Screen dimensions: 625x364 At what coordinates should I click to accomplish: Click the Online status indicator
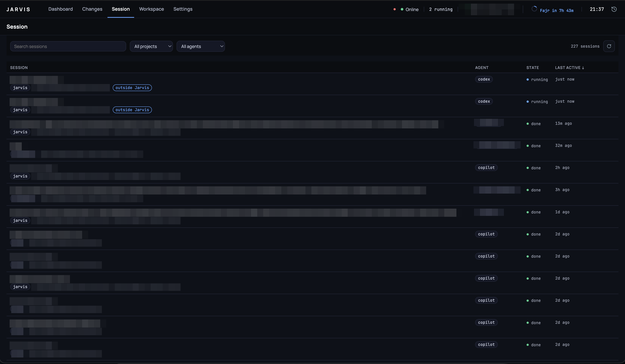pos(409,9)
